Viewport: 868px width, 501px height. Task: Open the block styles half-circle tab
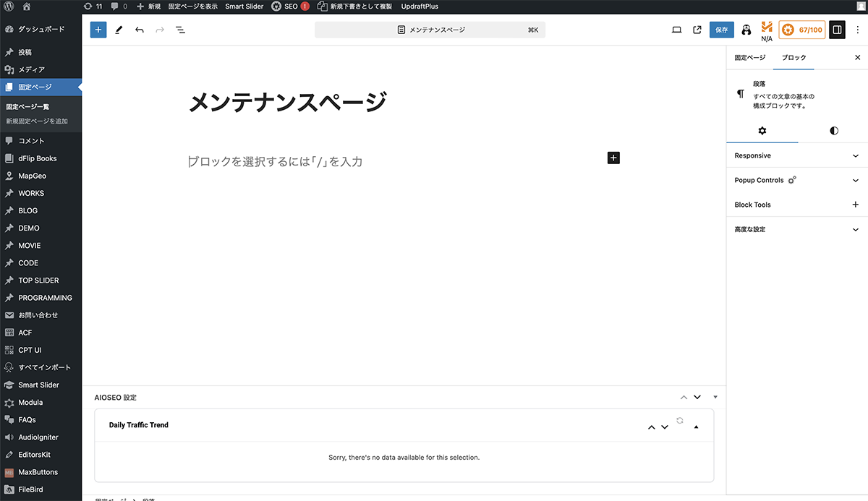(x=834, y=131)
